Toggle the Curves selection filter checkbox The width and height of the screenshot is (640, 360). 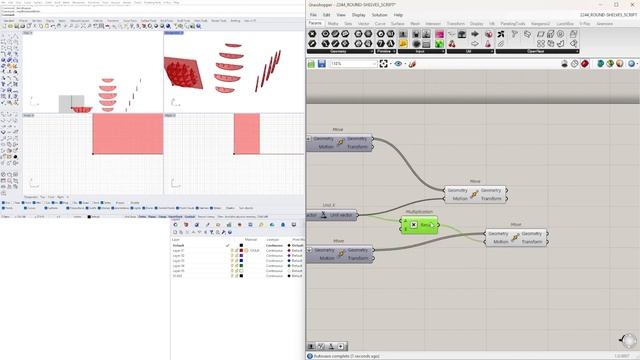click(25, 208)
